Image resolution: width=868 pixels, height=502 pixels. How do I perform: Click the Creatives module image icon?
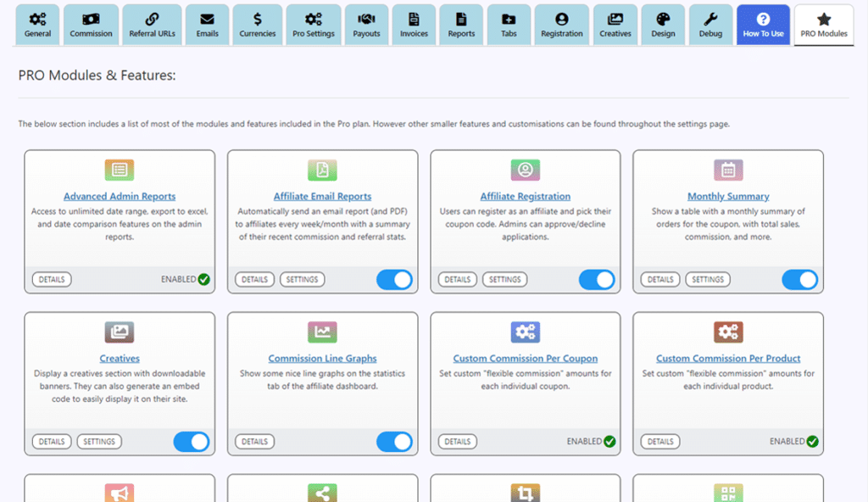tap(120, 332)
